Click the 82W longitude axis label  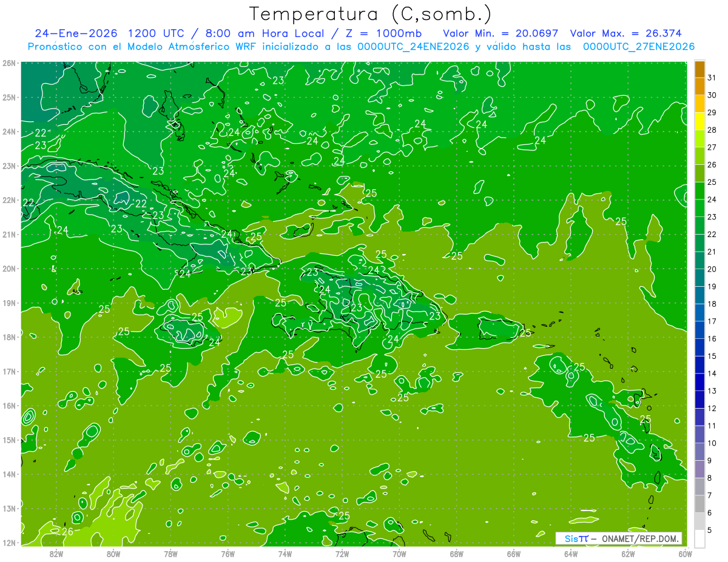click(x=56, y=554)
